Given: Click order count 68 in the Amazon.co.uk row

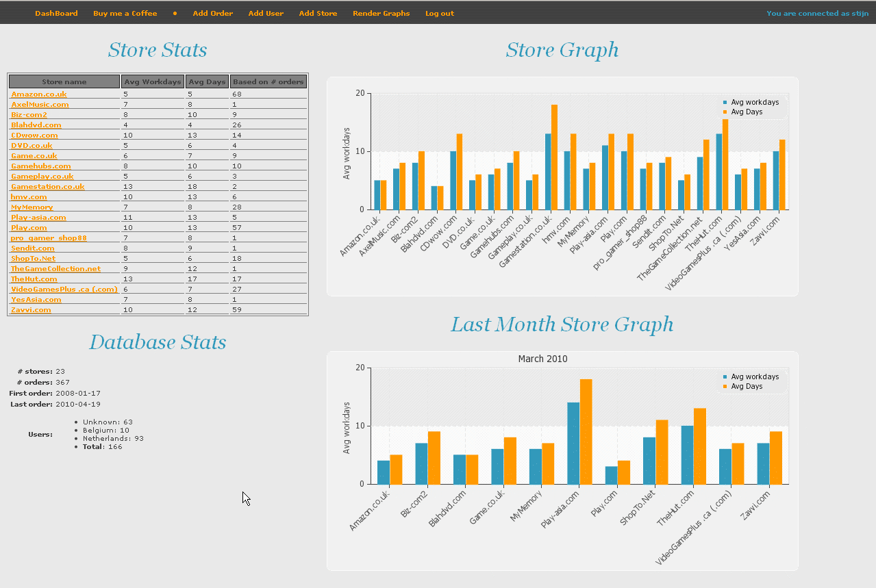Looking at the screenshot, I should [237, 94].
